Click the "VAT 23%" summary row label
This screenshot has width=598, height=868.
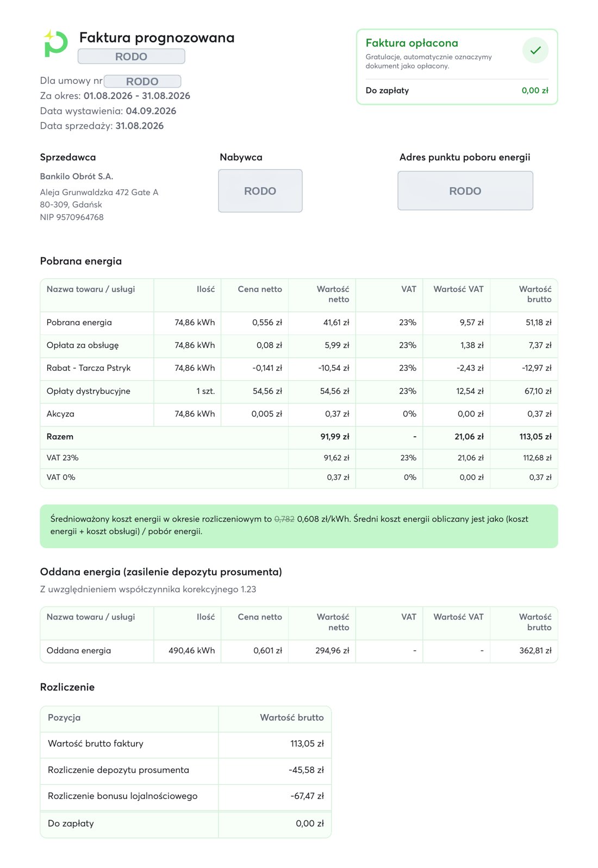(x=63, y=458)
